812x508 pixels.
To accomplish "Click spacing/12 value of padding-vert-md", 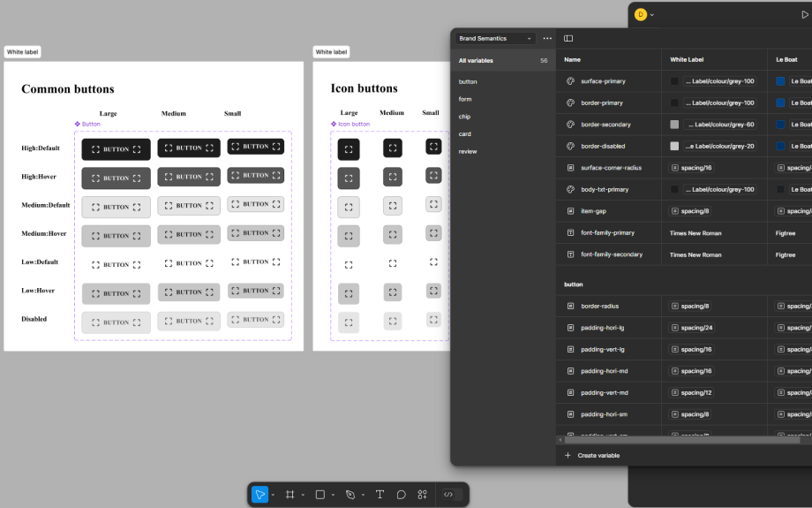I will (691, 393).
